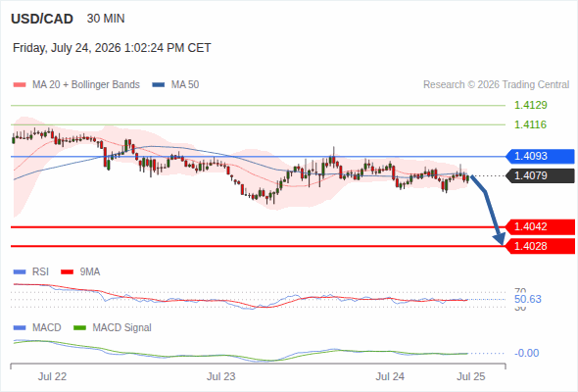Click the red 1.4028 support price tag
578x392 pixels.
pos(540,246)
